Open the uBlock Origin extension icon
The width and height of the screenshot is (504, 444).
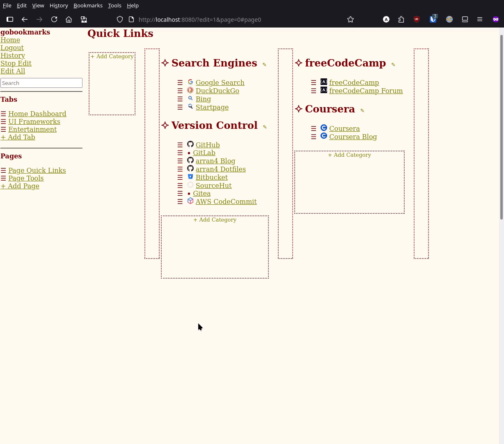[417, 19]
